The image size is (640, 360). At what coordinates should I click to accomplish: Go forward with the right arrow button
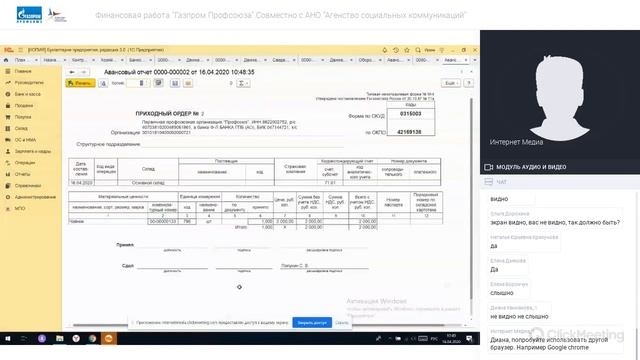pyautogui.click(x=84, y=72)
